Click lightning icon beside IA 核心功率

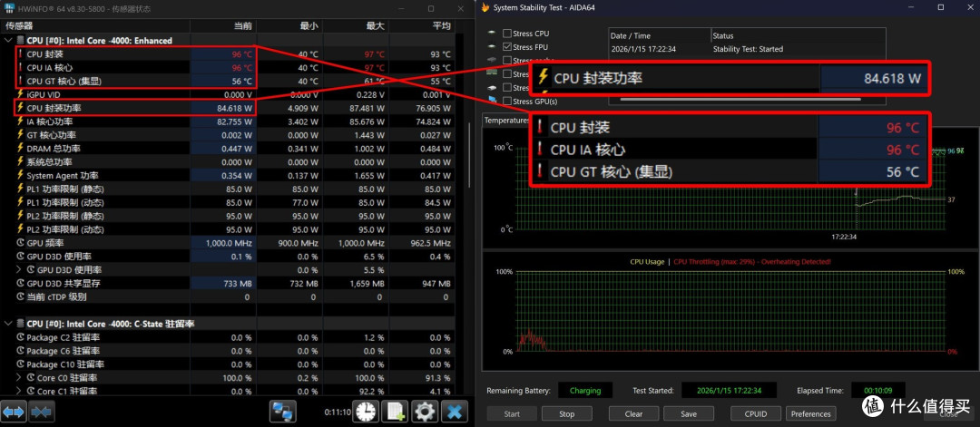[x=20, y=121]
